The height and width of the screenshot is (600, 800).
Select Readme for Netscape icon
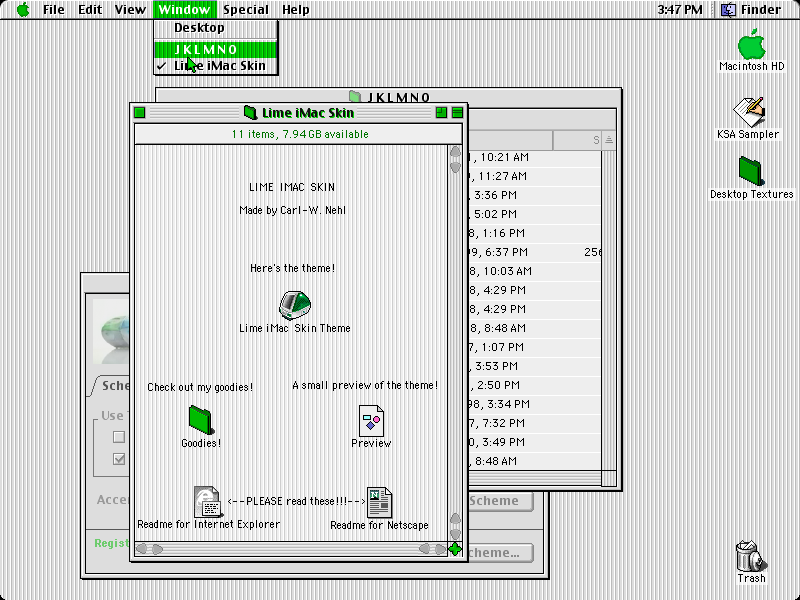[379, 503]
